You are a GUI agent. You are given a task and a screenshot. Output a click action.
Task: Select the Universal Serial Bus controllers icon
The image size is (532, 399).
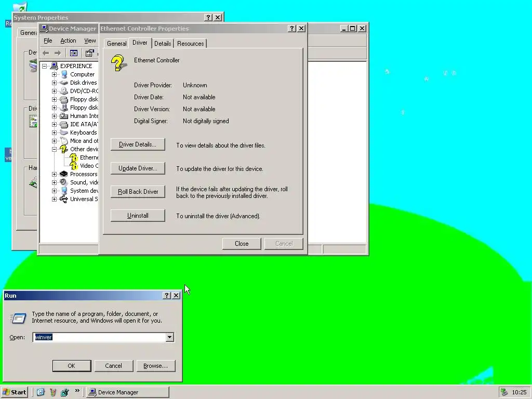64,199
